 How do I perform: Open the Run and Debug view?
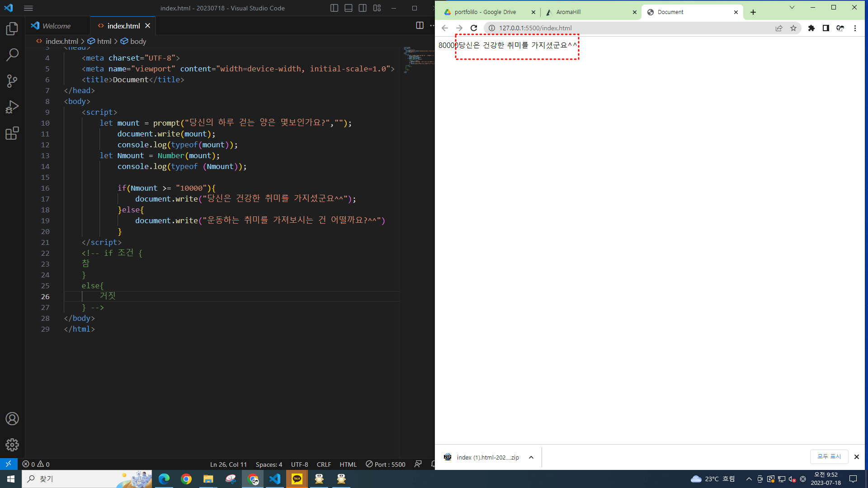[12, 107]
